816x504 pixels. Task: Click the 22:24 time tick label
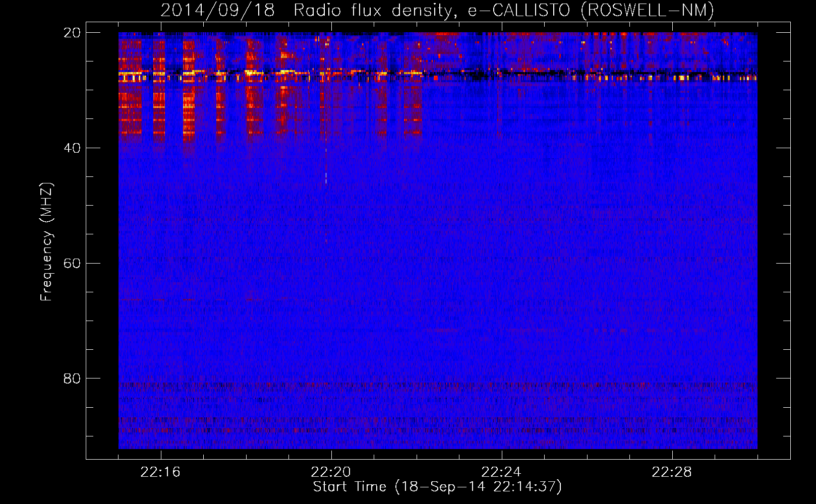[x=501, y=472]
